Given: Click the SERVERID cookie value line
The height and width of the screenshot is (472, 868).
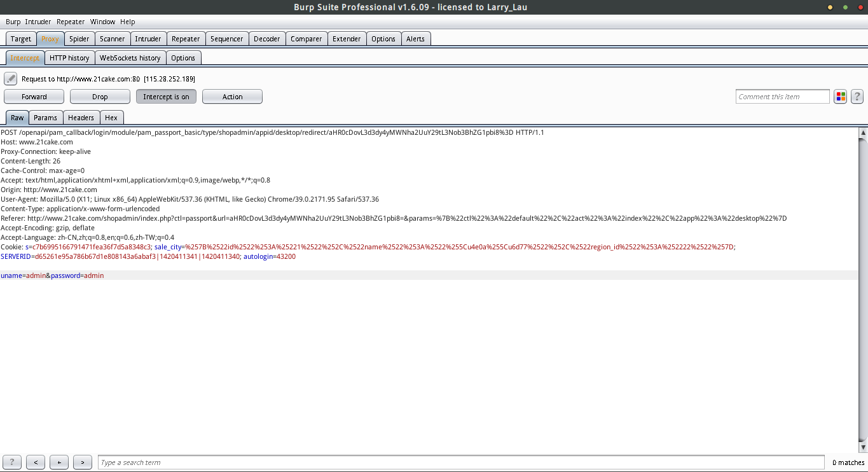Looking at the screenshot, I should pos(148,256).
